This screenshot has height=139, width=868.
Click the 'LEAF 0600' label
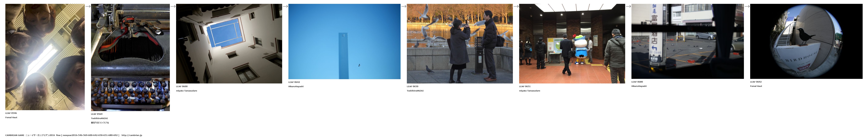point(182,87)
